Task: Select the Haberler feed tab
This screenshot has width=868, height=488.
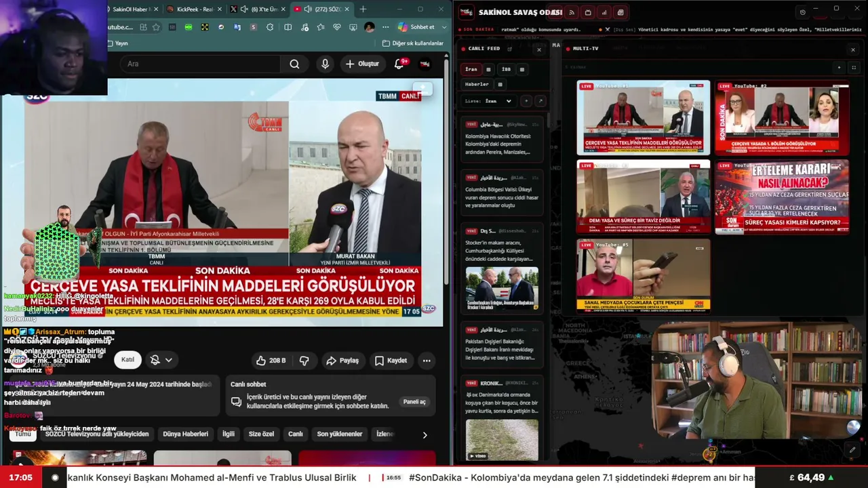Action: coord(477,84)
